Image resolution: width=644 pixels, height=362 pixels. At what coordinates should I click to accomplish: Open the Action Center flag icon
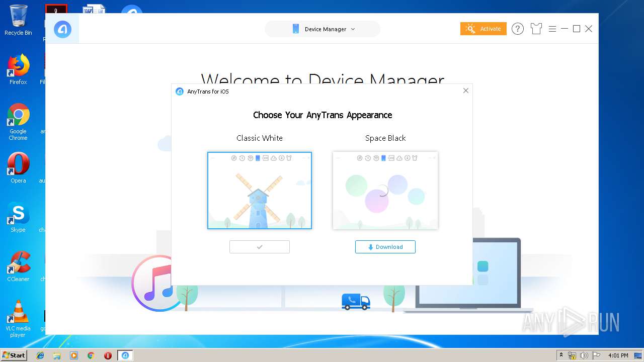click(596, 355)
